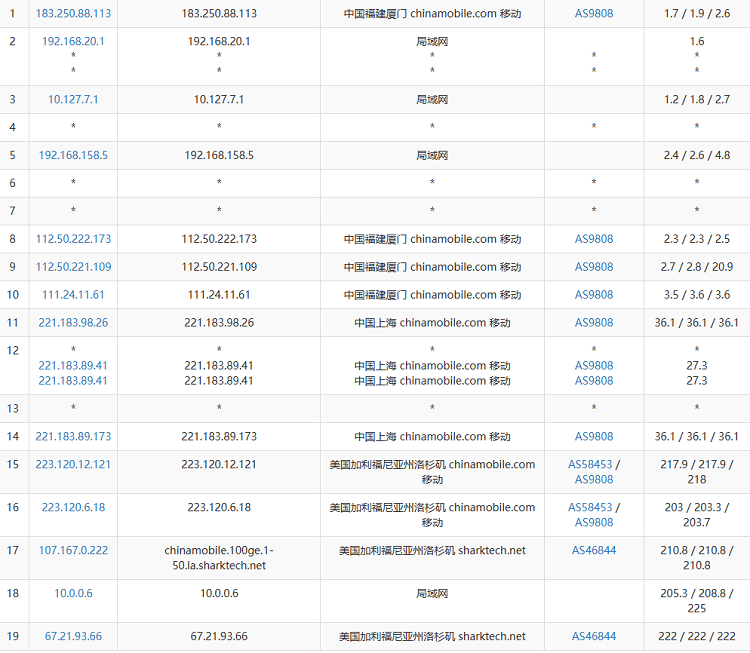The image size is (750, 653).
Task: Select the 111.24.11.61 IP link
Action: [x=73, y=295]
